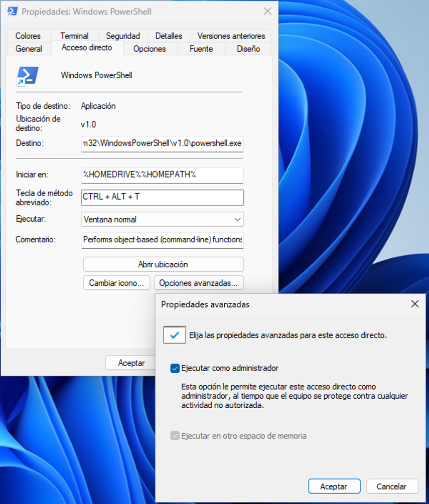Click the Iniciar en field
Screen dimensions: 429x504
pyautogui.click(x=163, y=175)
